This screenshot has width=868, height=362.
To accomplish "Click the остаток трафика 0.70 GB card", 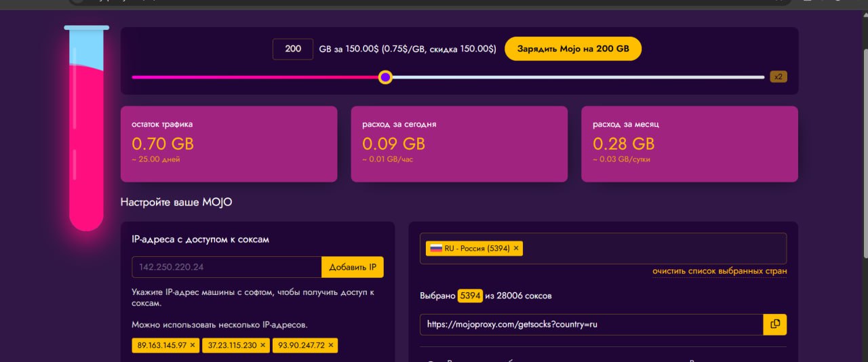I will click(229, 144).
